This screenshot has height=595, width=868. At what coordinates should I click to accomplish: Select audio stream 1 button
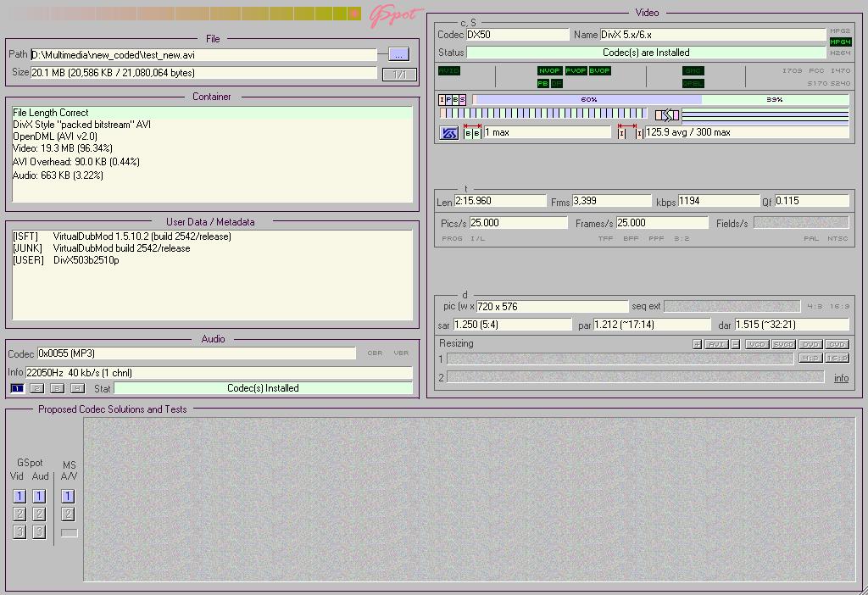17,388
